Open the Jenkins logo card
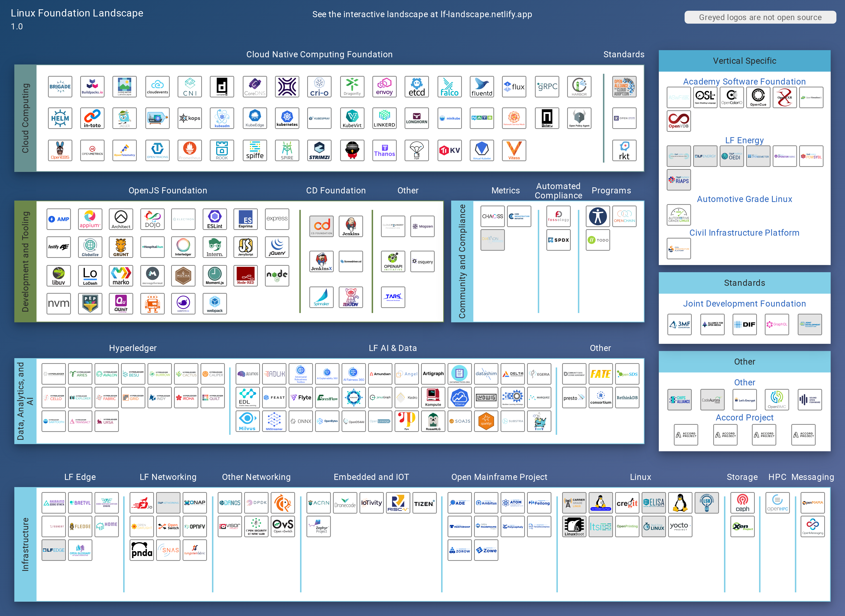 (351, 226)
